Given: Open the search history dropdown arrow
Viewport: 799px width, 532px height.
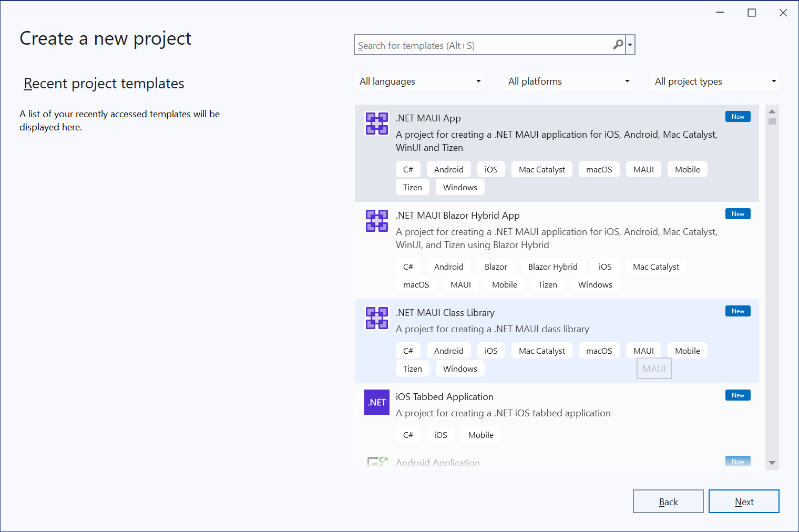Looking at the screenshot, I should coord(630,45).
